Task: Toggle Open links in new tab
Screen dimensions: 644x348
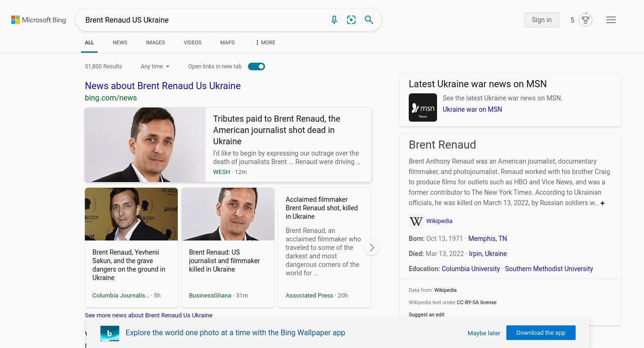Action: tap(256, 66)
